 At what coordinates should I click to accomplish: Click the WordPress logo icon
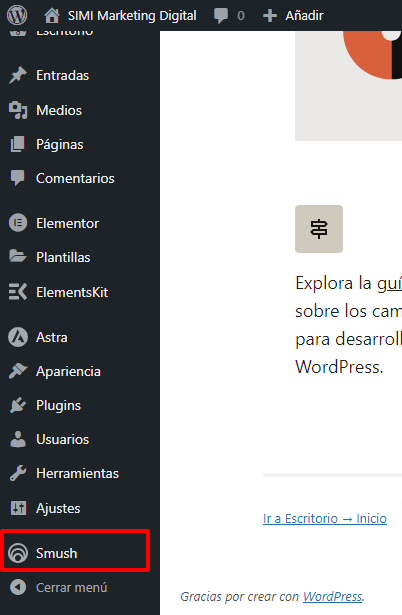[17, 15]
